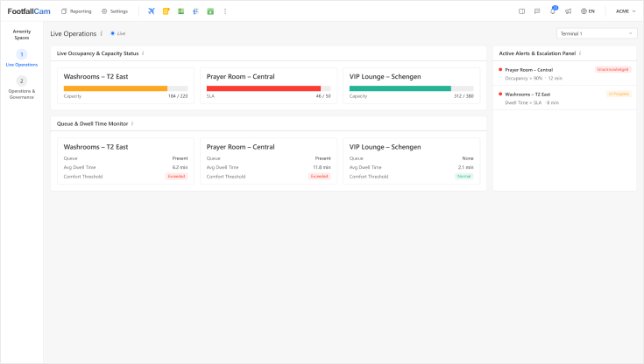The height and width of the screenshot is (364, 644).
Task: Open the EN language selector
Action: 588,11
